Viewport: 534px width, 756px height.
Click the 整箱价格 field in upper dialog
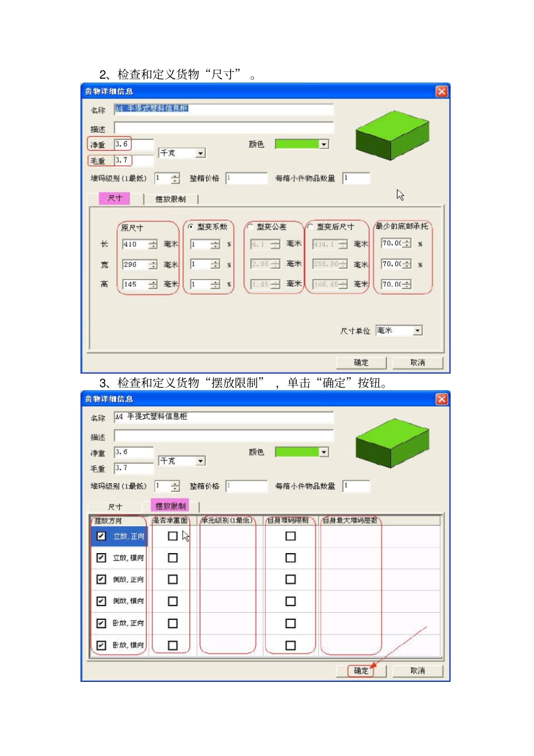coord(246,178)
